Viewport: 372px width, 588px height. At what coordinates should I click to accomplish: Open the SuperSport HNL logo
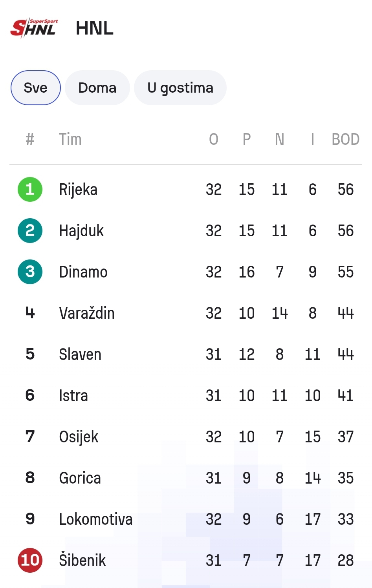[x=34, y=28]
